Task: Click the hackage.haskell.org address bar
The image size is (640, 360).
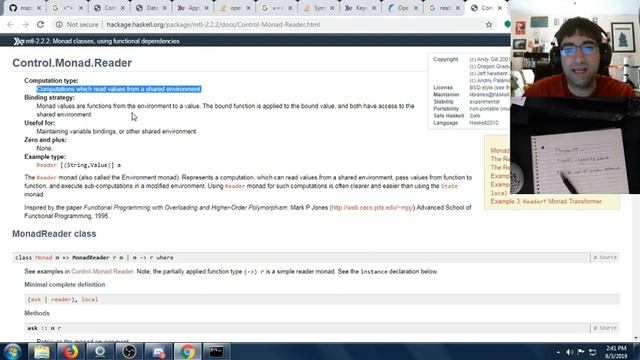Action: tap(213, 24)
